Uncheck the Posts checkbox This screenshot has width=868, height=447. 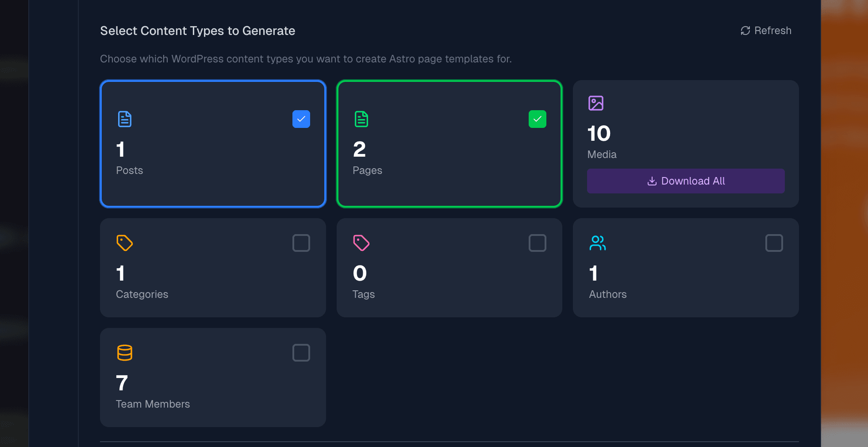coord(301,119)
